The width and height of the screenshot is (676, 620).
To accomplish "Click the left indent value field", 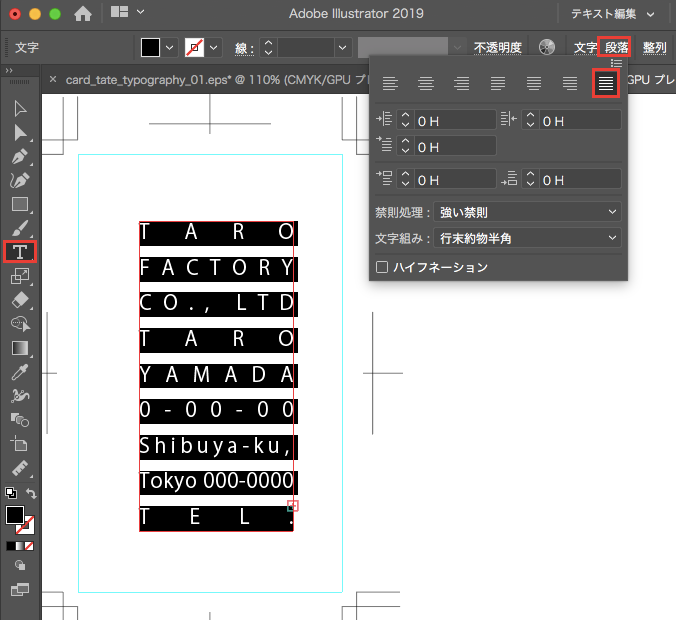I will (x=455, y=120).
